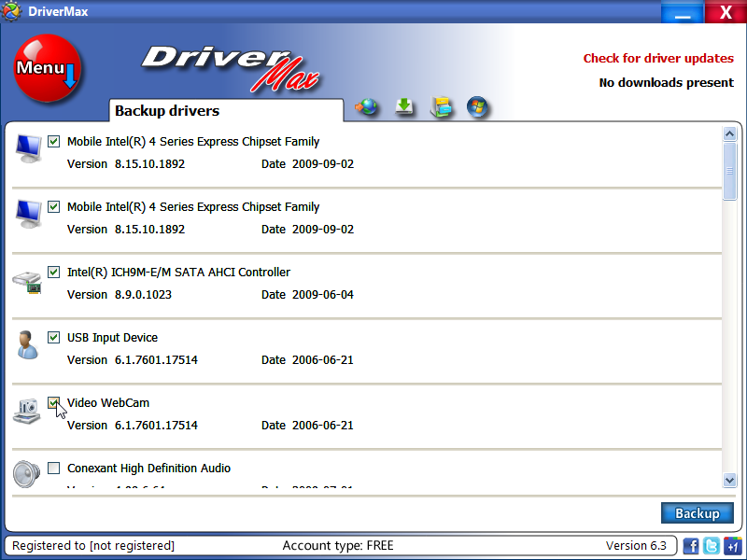
Task: Uncheck the Mobile Intel(R) 4 Series Express Chipset checkbox
Action: [x=53, y=141]
